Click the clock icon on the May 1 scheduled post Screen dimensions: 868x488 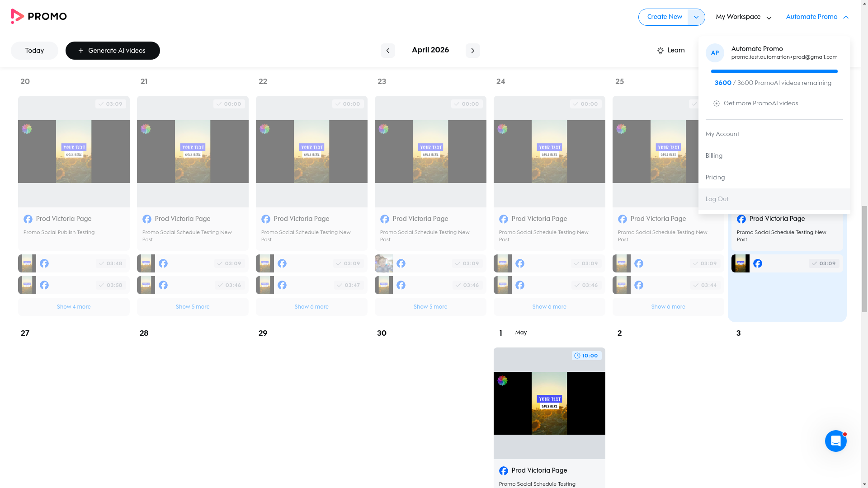point(577,356)
